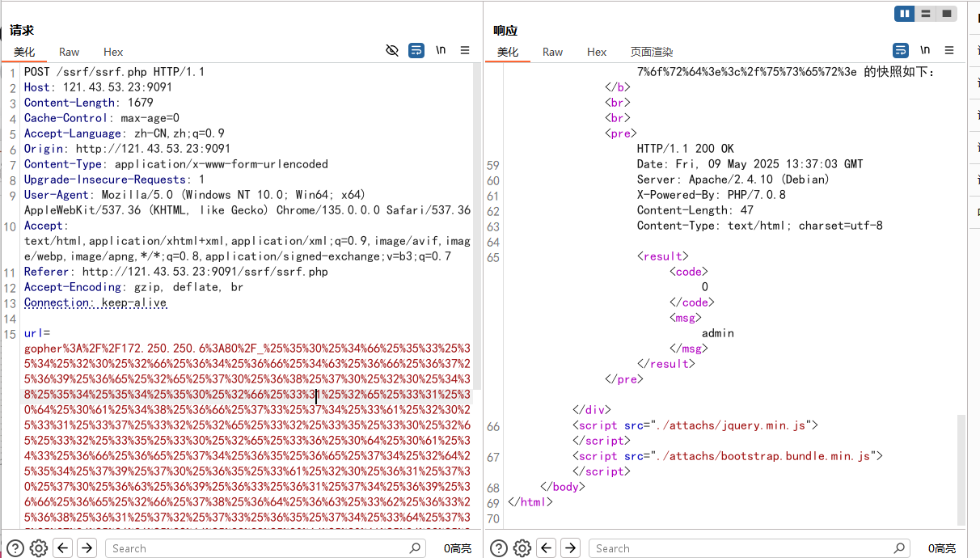Click the jquery.min.js script src line
The width and height of the screenshot is (980, 558).
(695, 425)
